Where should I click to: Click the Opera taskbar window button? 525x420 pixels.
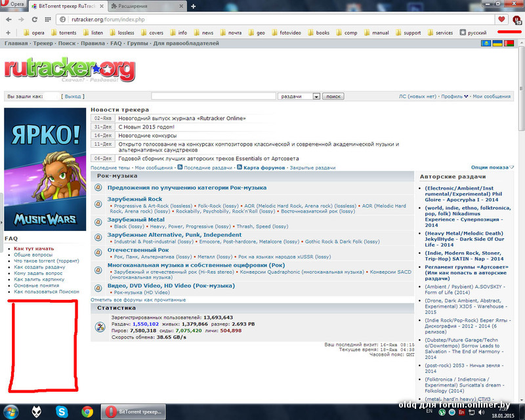click(x=134, y=411)
